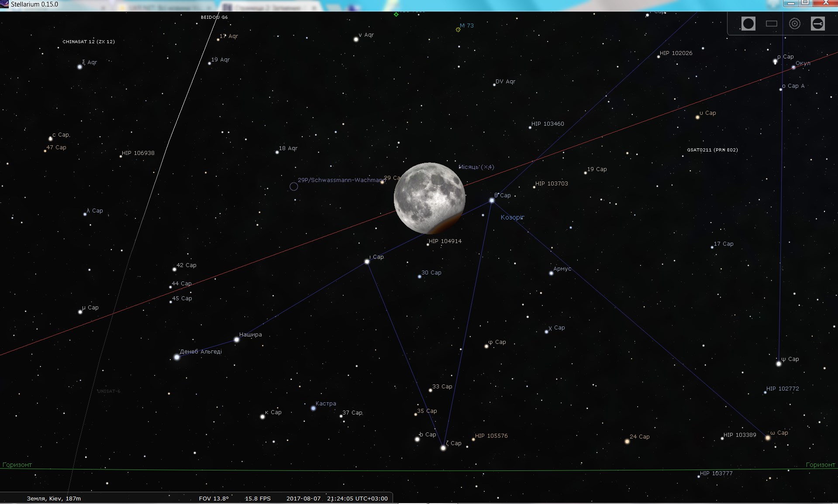
Task: Click the FOV 13.8° readout
Action: tap(214, 498)
